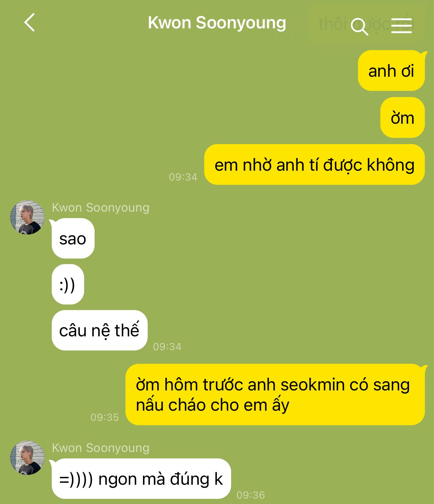Select the "ờm" message bubble

[403, 118]
